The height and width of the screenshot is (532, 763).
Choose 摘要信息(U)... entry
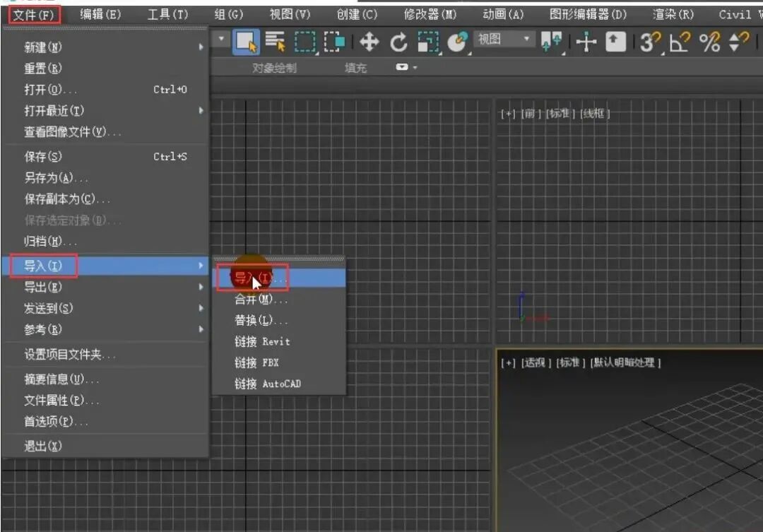(105, 379)
